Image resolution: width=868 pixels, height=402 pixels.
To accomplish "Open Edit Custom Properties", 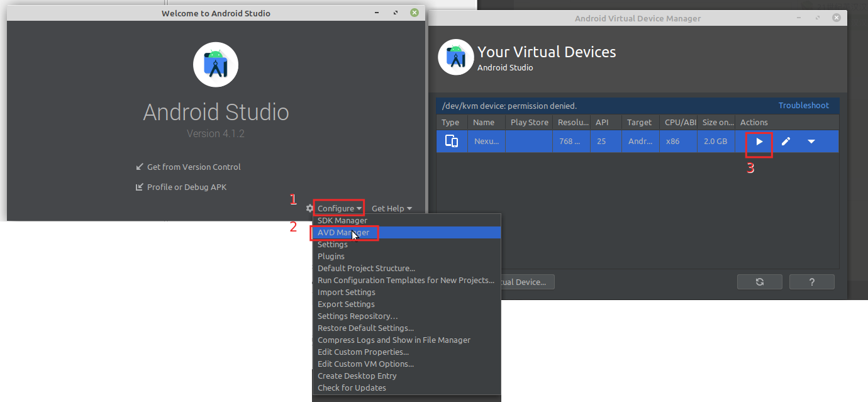I will 407,352.
